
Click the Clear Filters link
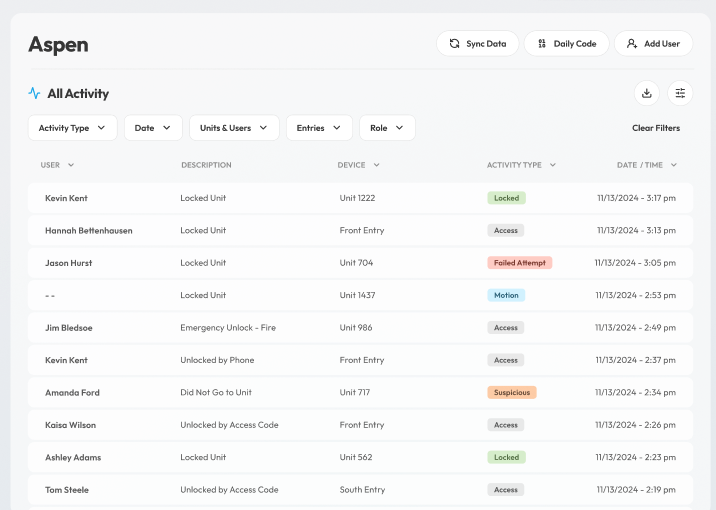pyautogui.click(x=656, y=128)
